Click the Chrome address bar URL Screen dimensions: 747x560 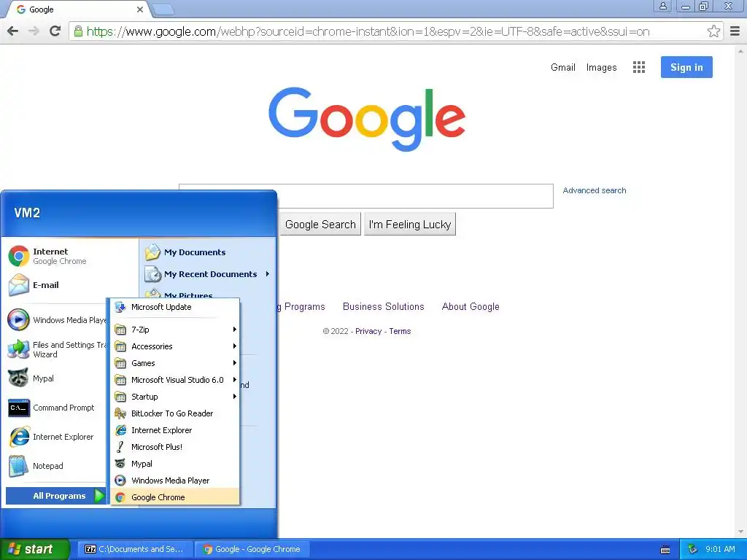pyautogui.click(x=368, y=31)
